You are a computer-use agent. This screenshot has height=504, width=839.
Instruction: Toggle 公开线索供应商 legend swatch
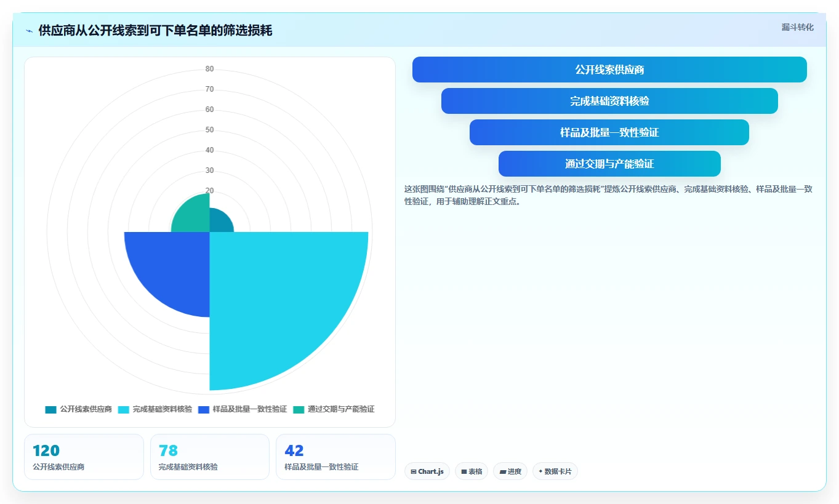(x=50, y=409)
